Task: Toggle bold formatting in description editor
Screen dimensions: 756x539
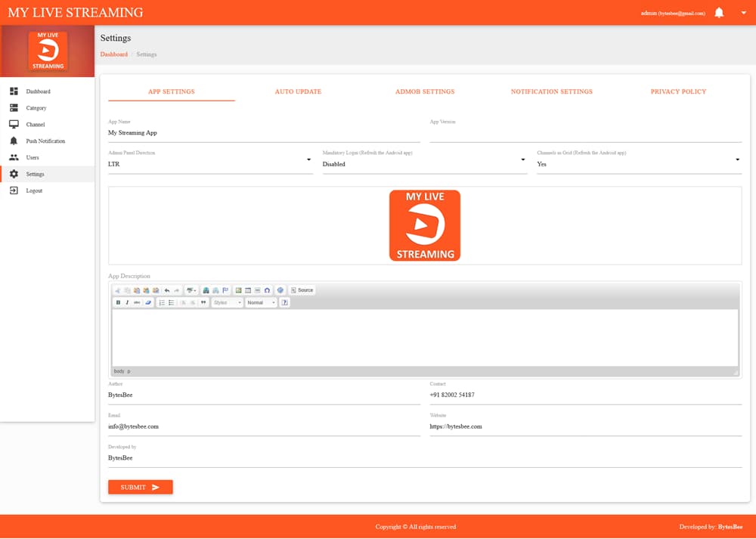Action: tap(118, 302)
